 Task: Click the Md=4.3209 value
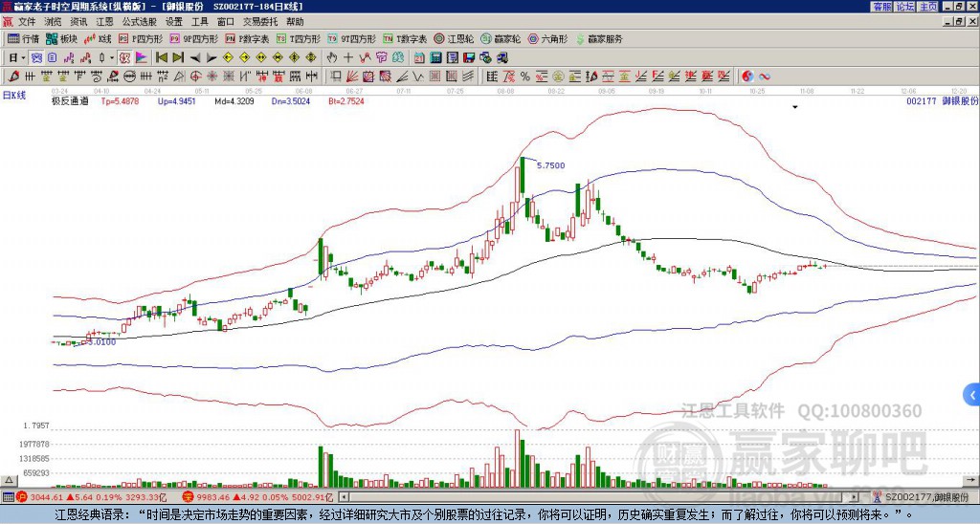click(x=234, y=100)
